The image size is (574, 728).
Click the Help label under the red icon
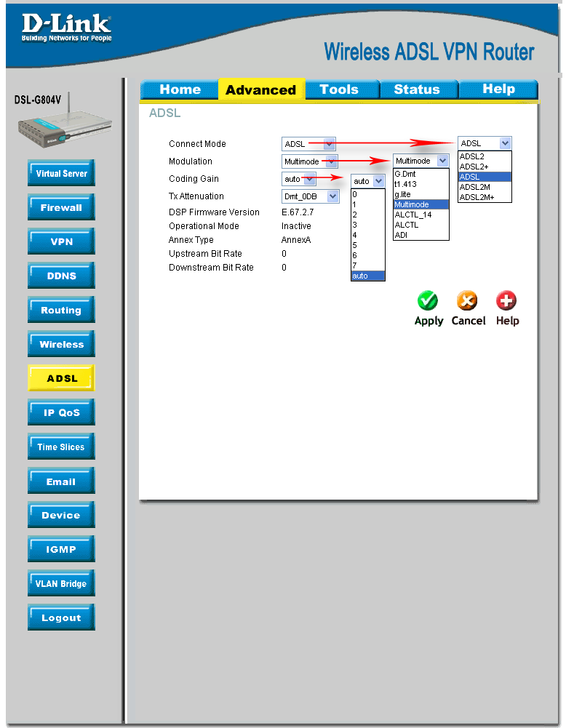click(507, 321)
